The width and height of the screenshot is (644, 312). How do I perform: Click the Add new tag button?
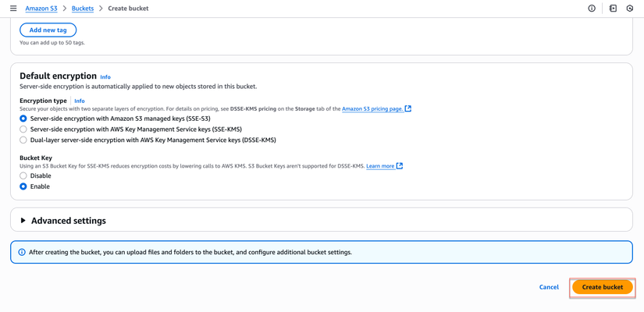click(48, 30)
